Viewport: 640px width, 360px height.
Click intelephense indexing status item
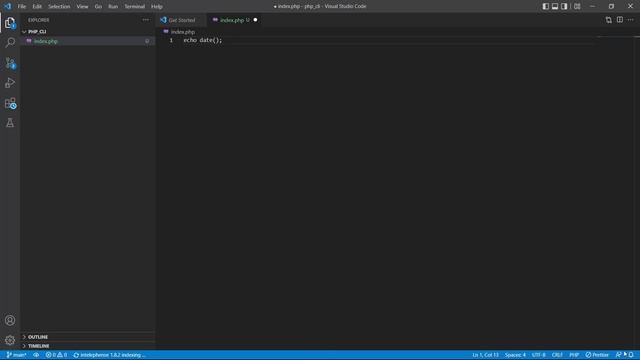pyautogui.click(x=109, y=355)
